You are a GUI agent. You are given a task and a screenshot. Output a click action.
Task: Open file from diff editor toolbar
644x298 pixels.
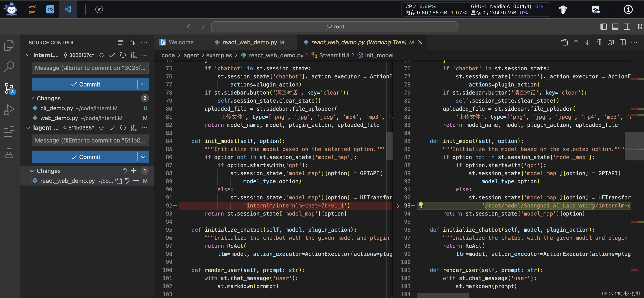564,42
